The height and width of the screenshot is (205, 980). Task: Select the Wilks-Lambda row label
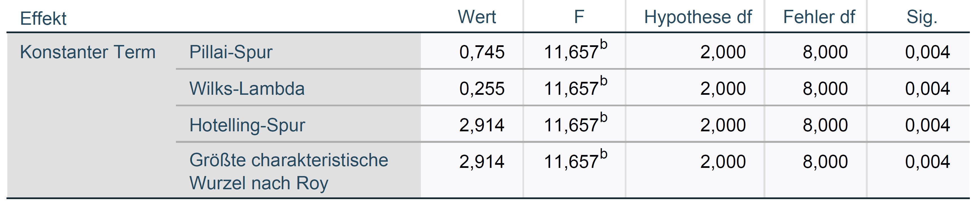click(x=247, y=89)
